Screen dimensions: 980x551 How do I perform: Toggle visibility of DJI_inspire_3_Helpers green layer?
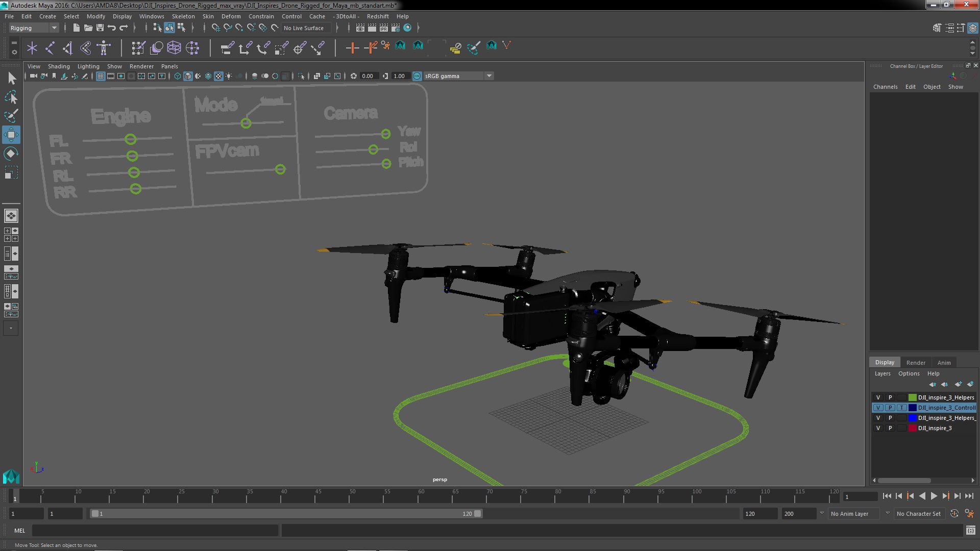(878, 397)
